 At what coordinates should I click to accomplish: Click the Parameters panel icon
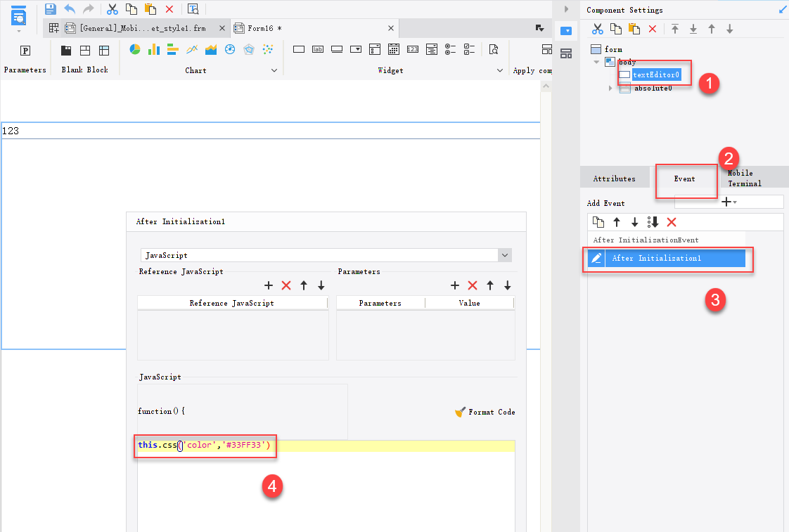click(x=25, y=51)
